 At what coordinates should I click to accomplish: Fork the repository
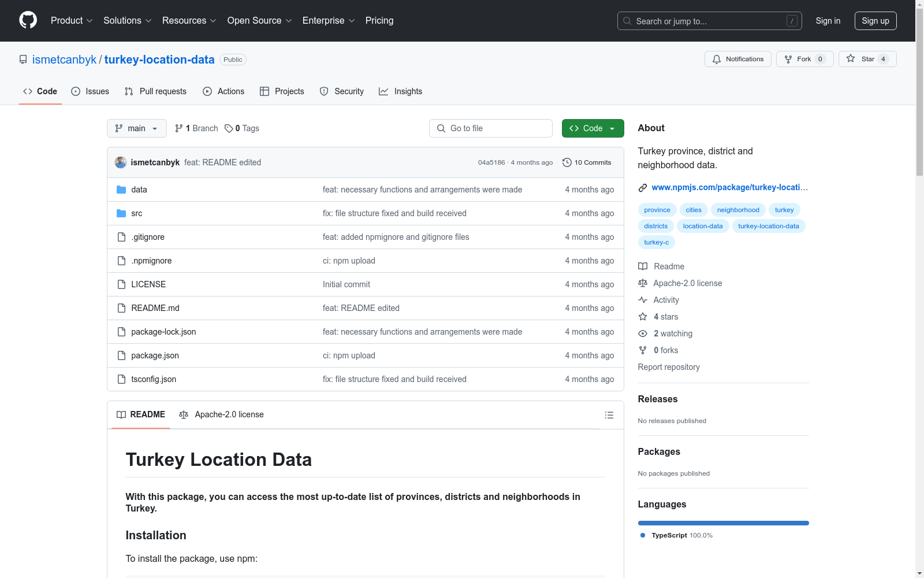click(x=805, y=59)
